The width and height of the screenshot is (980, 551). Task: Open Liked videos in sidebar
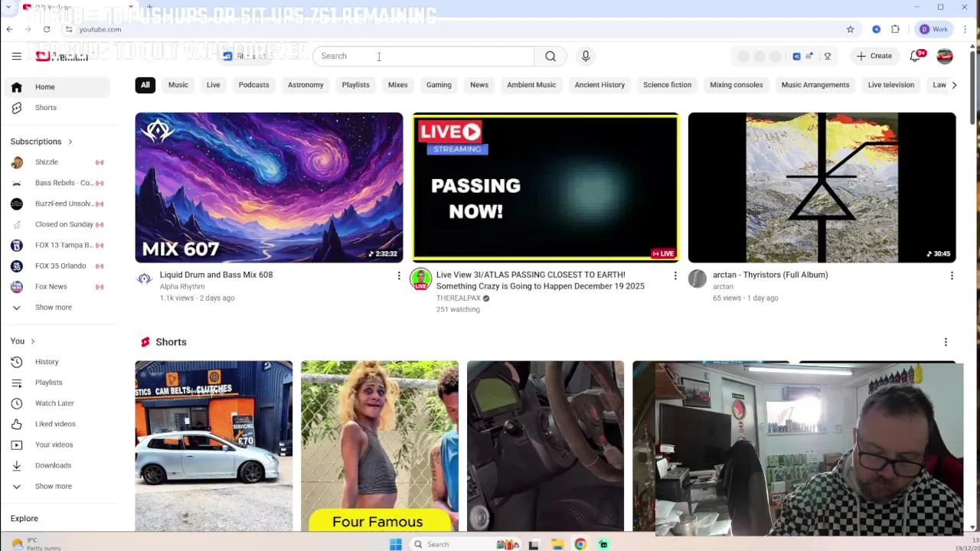point(55,424)
